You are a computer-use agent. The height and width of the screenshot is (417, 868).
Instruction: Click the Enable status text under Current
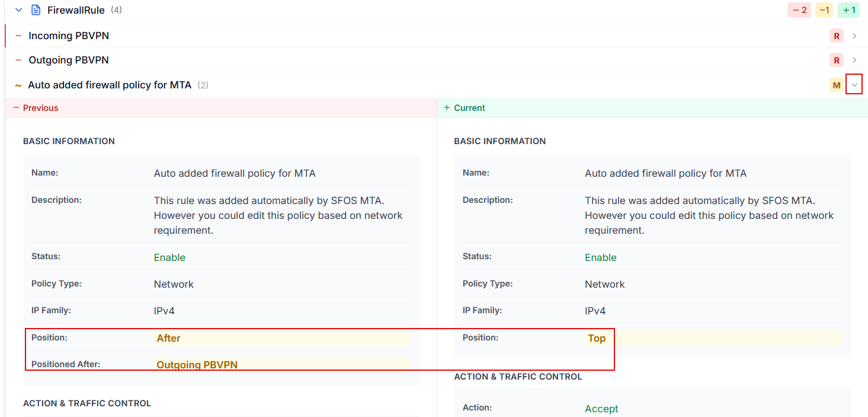(600, 257)
